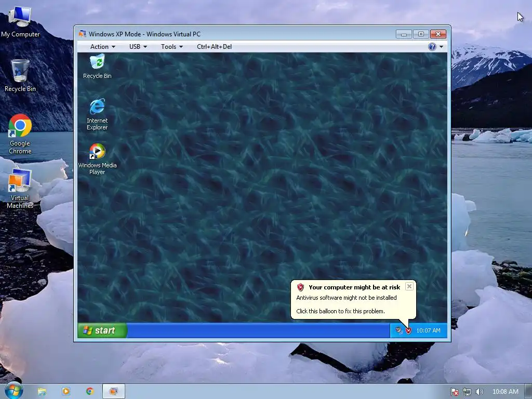
Task: Open the network tray icon
Action: (x=467, y=392)
